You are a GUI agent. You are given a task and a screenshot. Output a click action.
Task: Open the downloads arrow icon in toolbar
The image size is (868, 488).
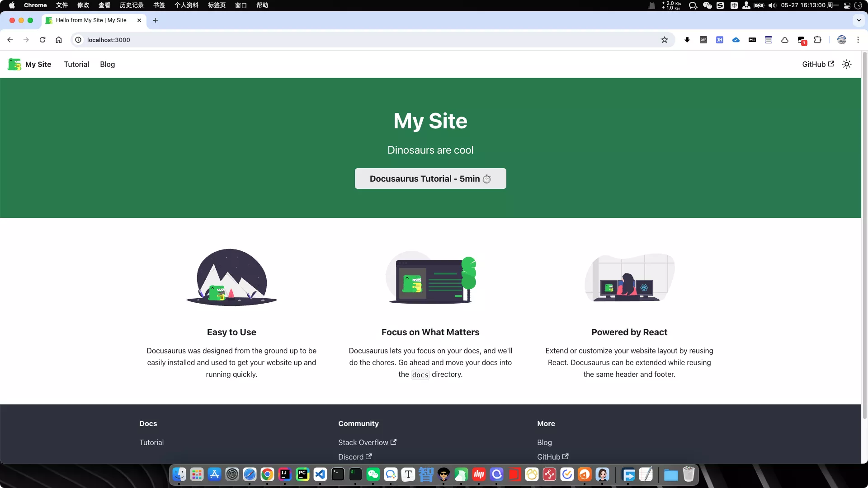pos(687,40)
